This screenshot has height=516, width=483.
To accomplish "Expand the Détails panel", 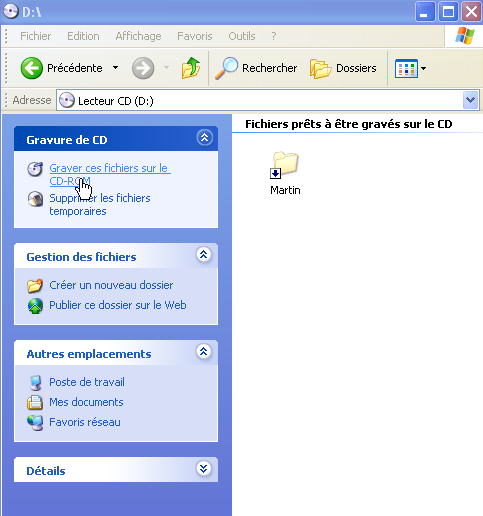I will [204, 468].
